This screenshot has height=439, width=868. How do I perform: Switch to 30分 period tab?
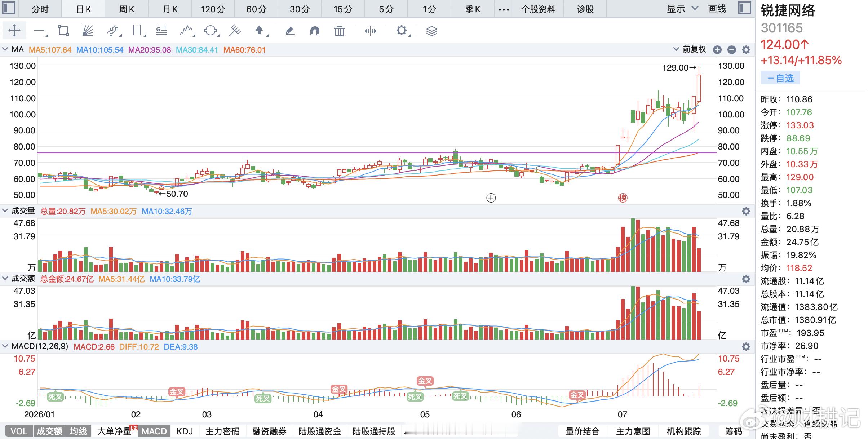(x=300, y=9)
